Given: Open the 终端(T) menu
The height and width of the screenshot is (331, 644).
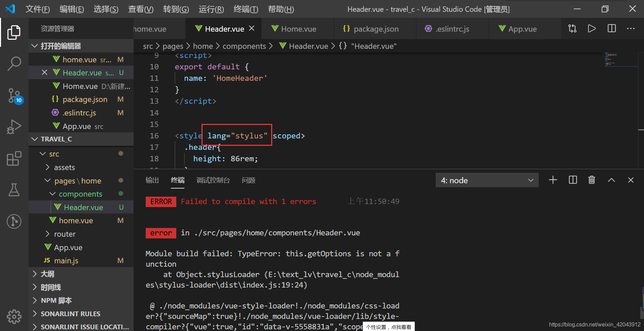Looking at the screenshot, I should pos(246,9).
